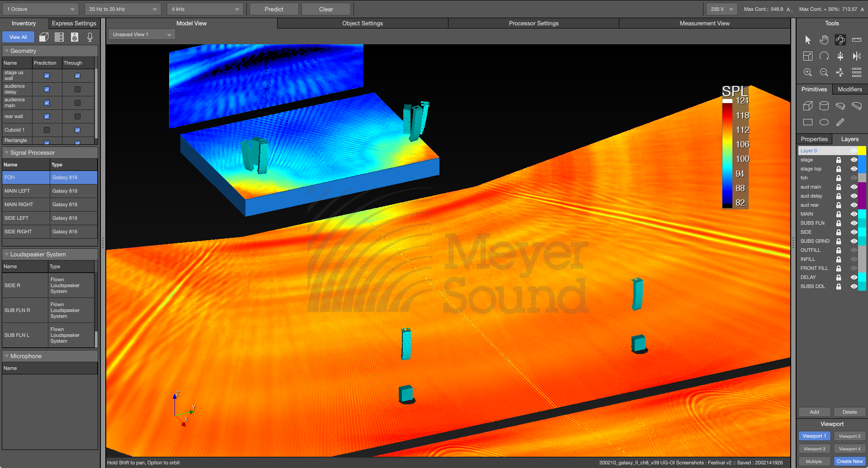Use the mirror flip tool
The width and height of the screenshot is (868, 468).
tap(857, 56)
